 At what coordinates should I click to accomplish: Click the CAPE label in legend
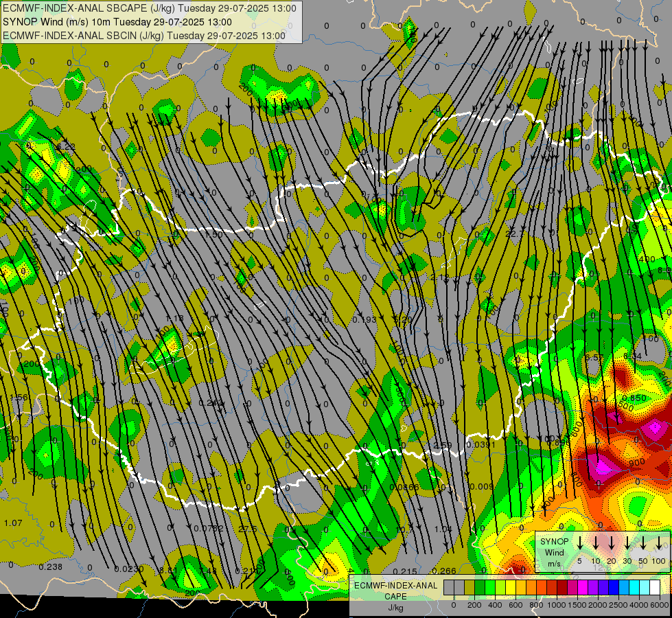point(395,597)
